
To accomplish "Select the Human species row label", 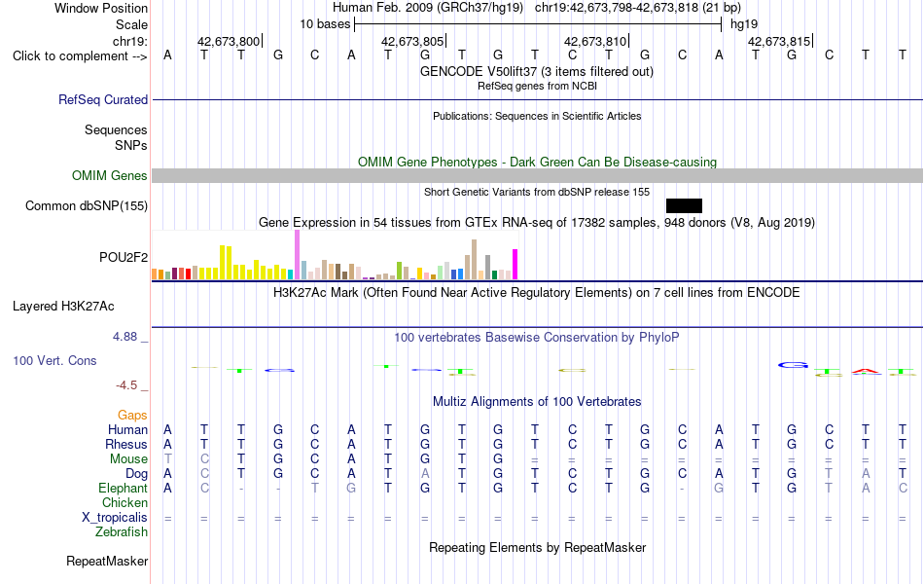I will coord(127,429).
